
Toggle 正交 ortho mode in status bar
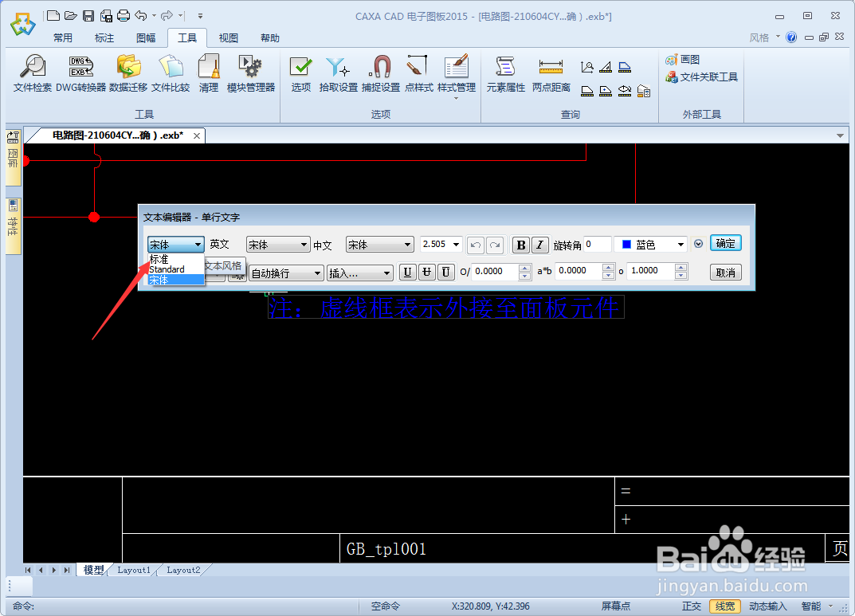(692, 606)
